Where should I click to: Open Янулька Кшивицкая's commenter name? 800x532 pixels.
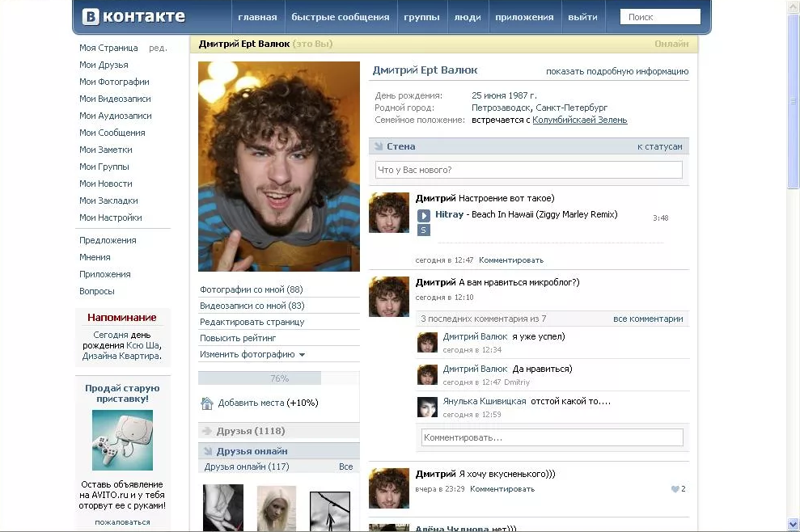coord(485,401)
